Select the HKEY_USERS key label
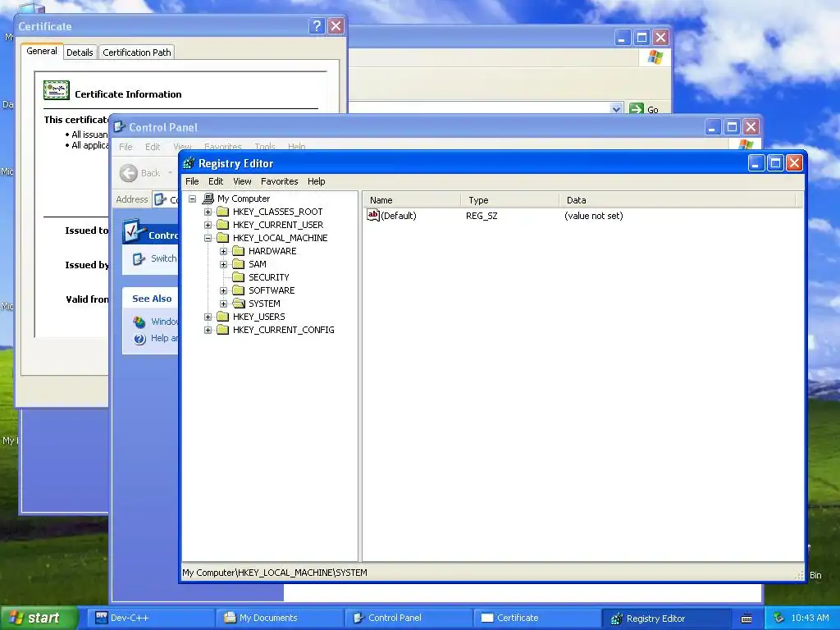840x630 pixels. pyautogui.click(x=258, y=317)
